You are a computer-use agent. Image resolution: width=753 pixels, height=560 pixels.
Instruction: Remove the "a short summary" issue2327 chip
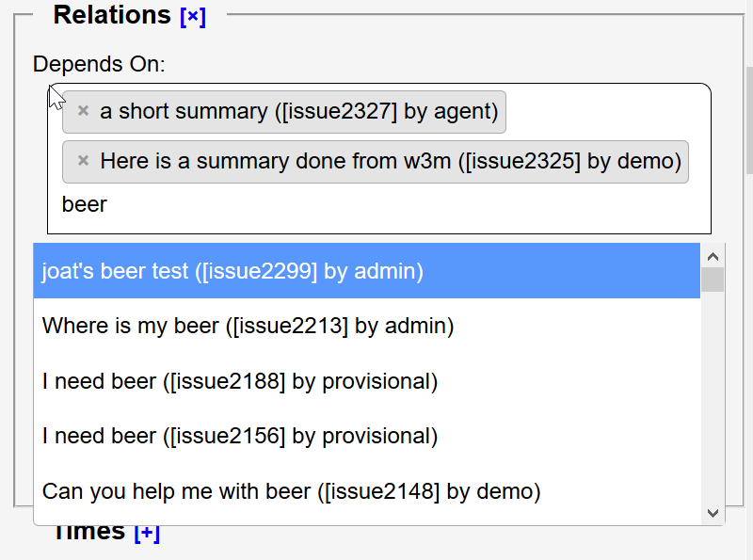coord(83,111)
